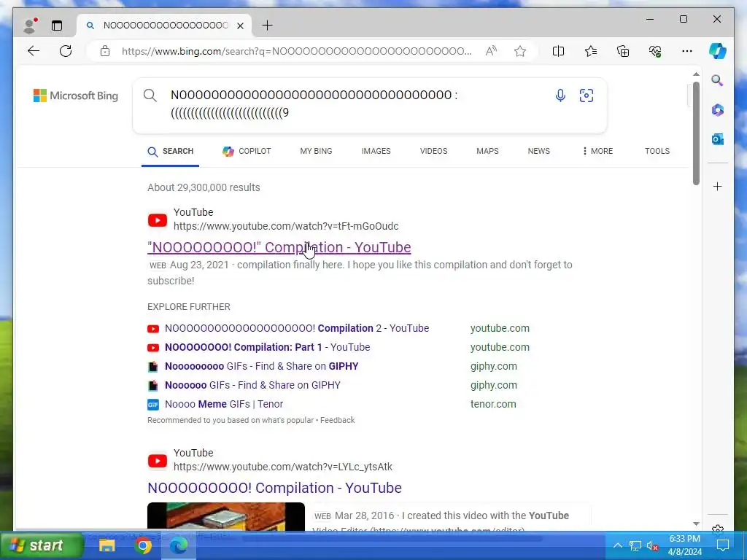Open the Favorites list
The width and height of the screenshot is (747, 560).
[591, 51]
